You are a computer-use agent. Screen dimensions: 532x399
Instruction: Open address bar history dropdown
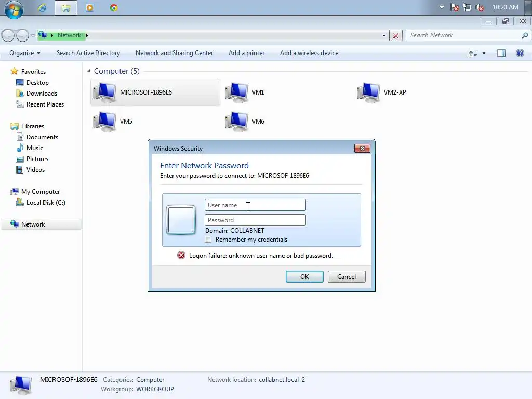click(x=384, y=36)
